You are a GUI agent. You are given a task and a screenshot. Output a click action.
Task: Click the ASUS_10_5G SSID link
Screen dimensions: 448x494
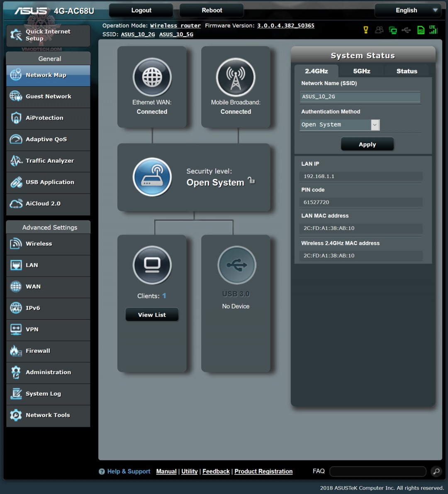point(176,34)
